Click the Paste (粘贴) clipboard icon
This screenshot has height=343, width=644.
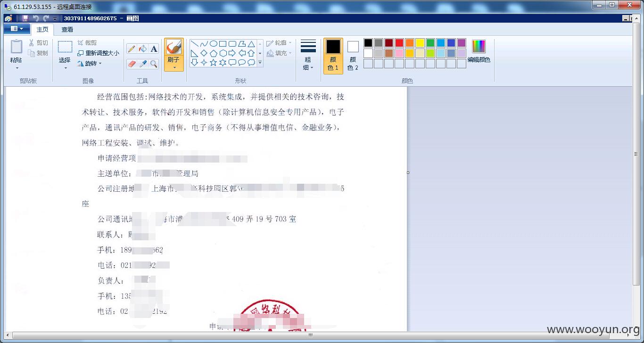click(16, 47)
